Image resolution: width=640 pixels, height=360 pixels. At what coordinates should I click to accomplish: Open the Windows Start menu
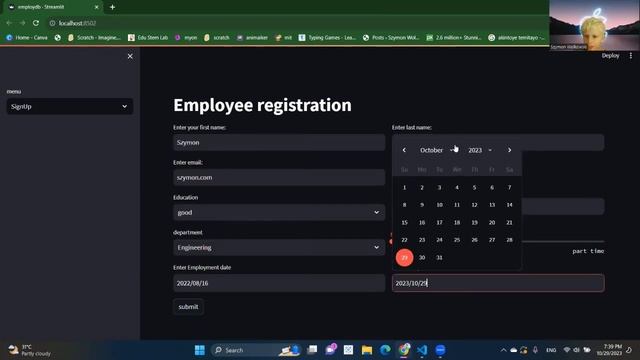point(200,350)
